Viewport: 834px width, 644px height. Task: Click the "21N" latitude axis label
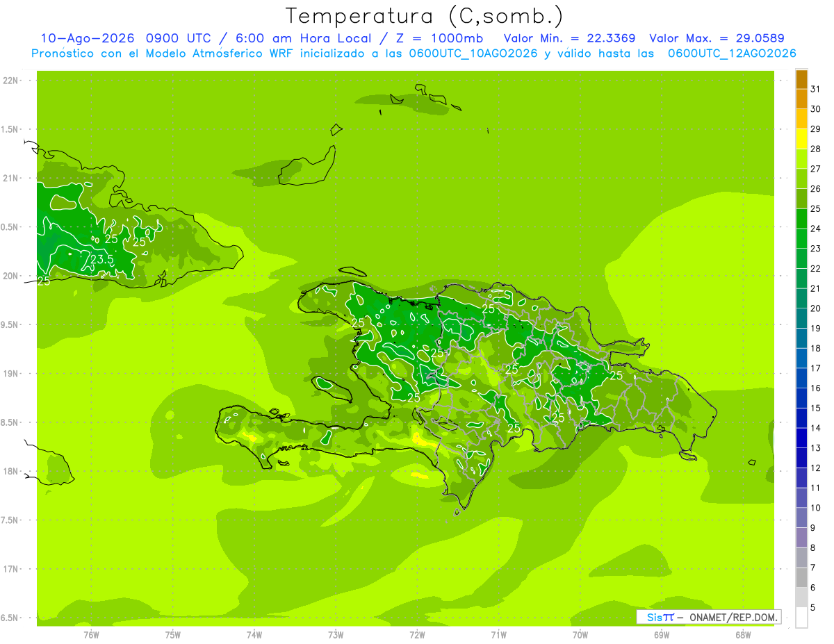[10, 178]
